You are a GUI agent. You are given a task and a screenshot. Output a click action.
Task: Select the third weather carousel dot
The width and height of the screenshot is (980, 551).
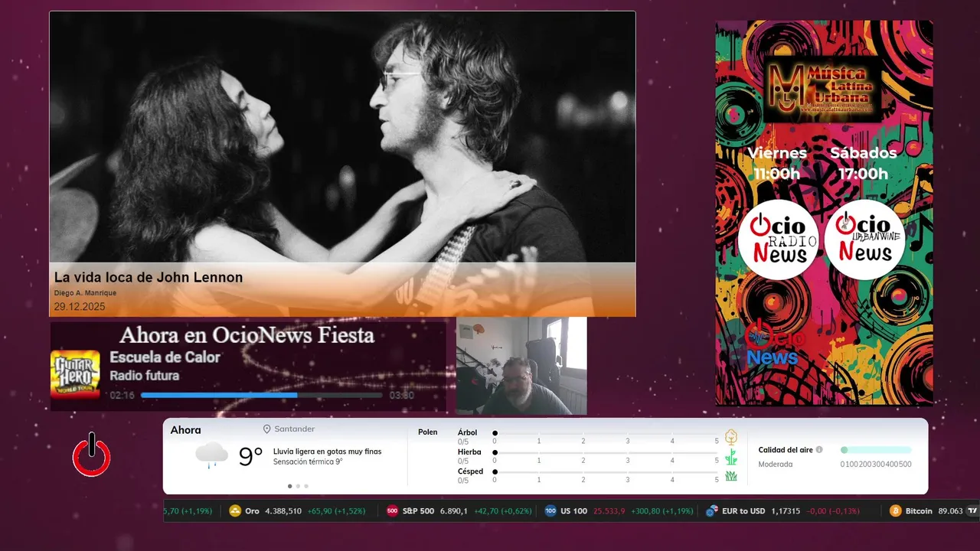[x=306, y=486]
